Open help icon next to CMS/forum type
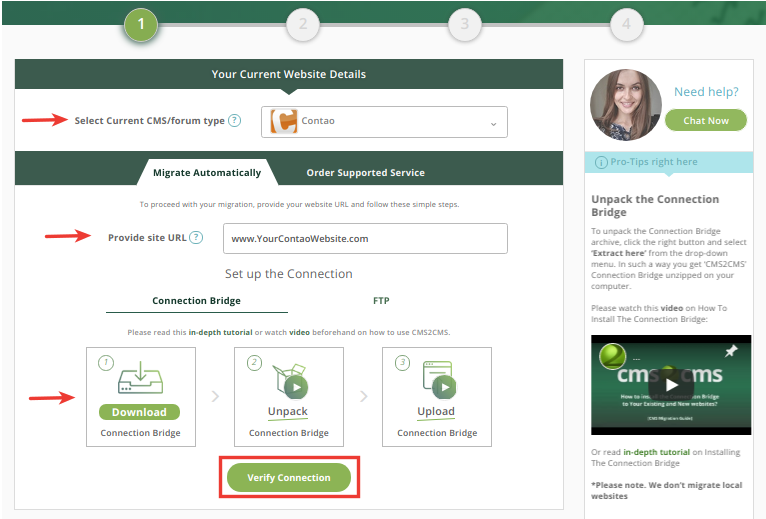Image resolution: width=766 pixels, height=519 pixels. click(x=234, y=120)
